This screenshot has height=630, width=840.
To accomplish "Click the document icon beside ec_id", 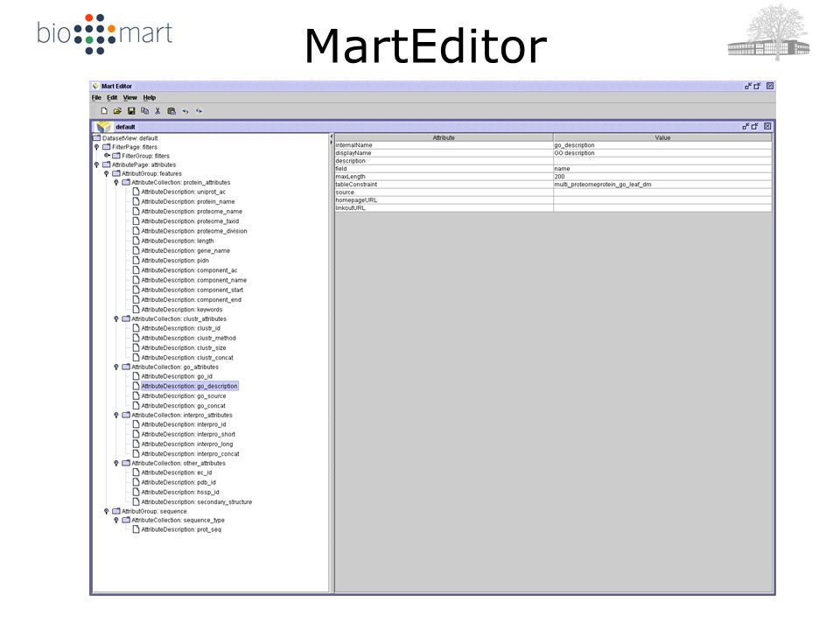I will (136, 472).
